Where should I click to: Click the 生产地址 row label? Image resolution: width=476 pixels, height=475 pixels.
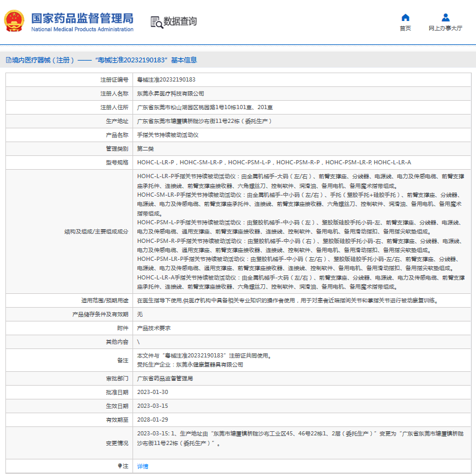coord(117,121)
